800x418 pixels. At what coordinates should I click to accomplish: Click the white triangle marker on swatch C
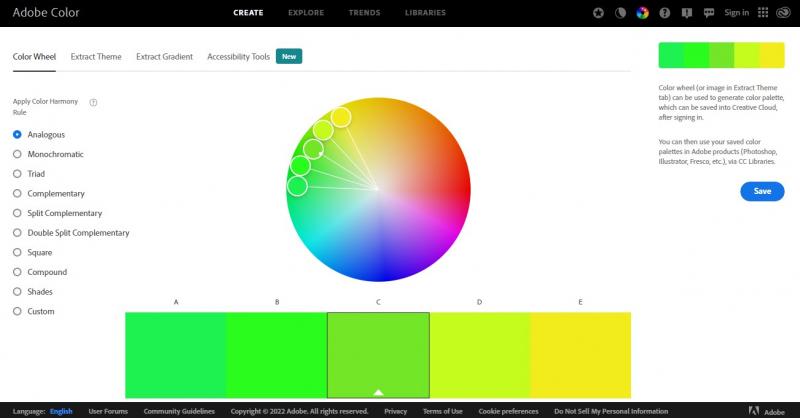coord(378,392)
